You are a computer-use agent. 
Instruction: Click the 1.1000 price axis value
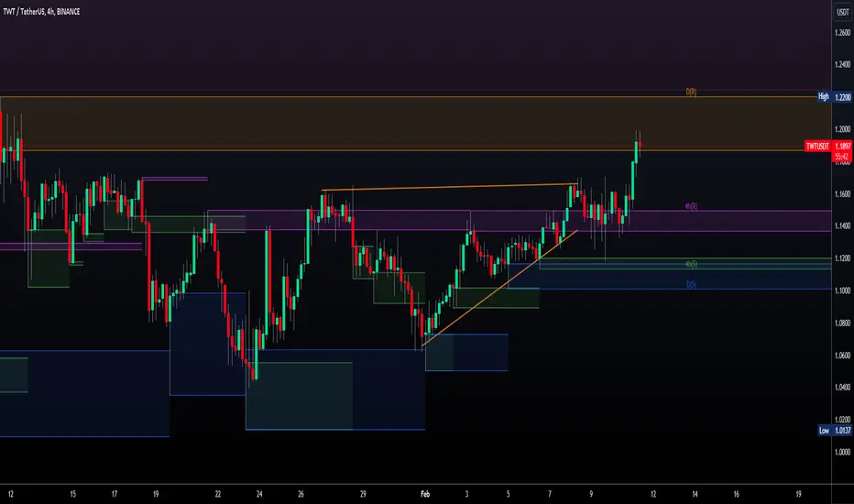(x=842, y=291)
